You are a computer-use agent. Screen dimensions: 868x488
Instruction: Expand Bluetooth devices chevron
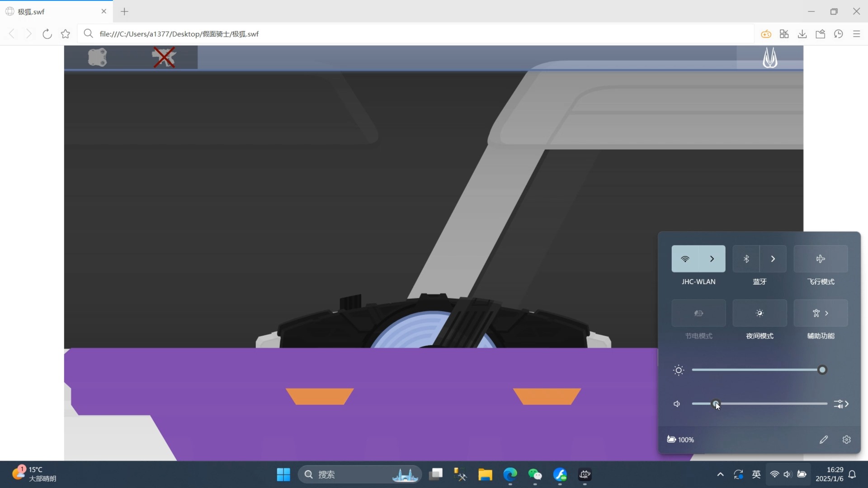click(773, 259)
